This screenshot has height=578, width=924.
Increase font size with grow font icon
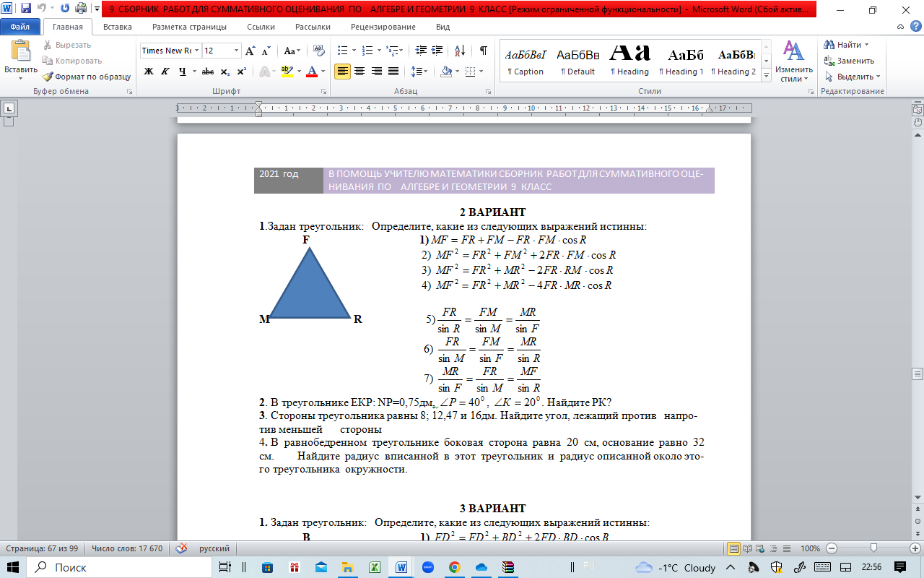(x=250, y=51)
